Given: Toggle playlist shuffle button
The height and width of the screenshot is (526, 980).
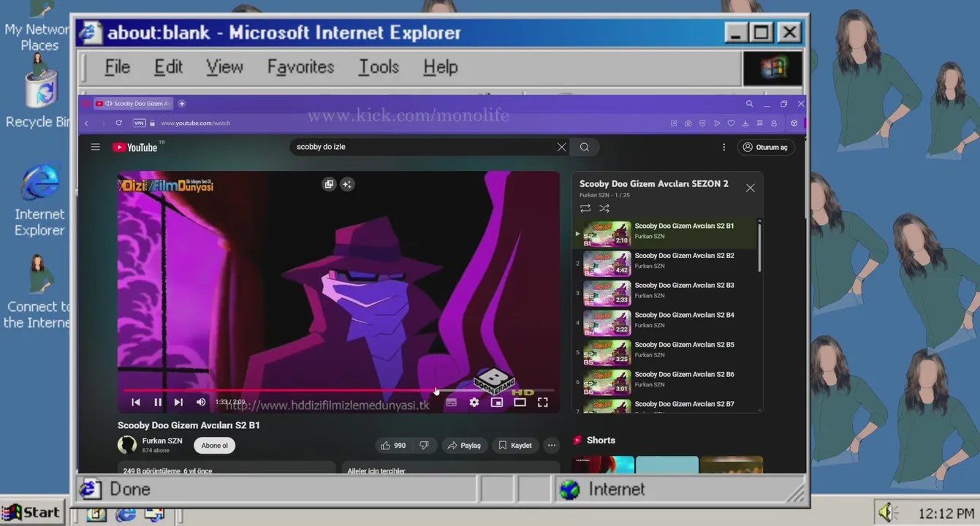Looking at the screenshot, I should (x=604, y=208).
